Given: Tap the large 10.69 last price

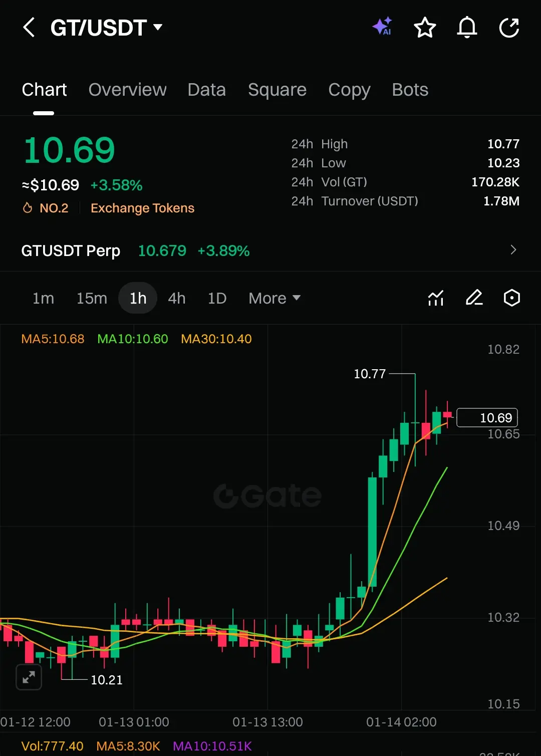Looking at the screenshot, I should (x=70, y=150).
